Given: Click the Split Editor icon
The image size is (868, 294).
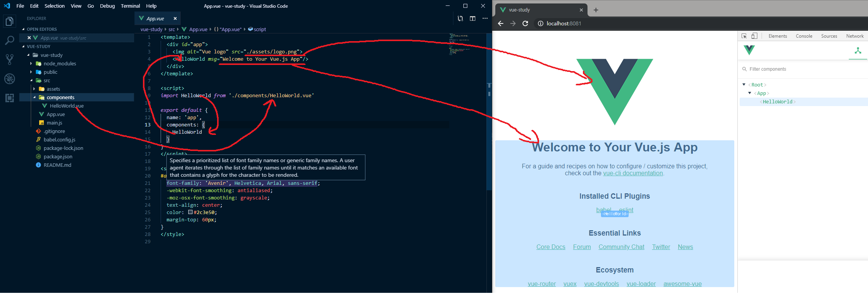Looking at the screenshot, I should pos(473,18).
